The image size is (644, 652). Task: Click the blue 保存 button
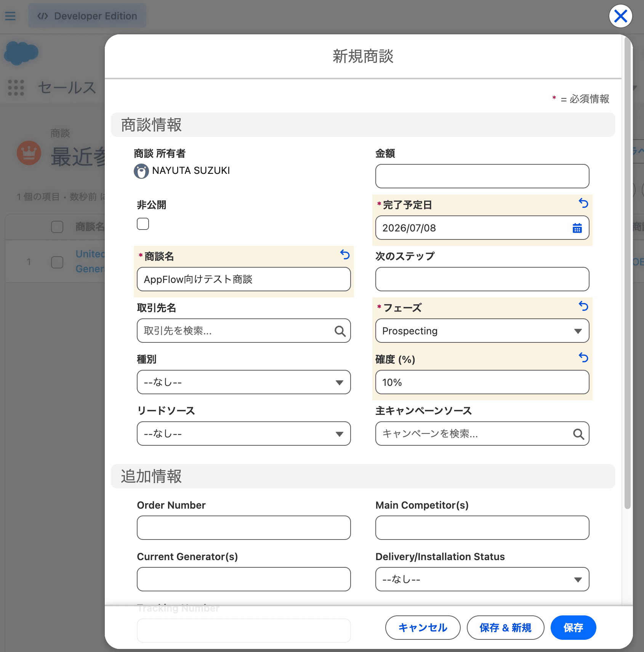click(x=573, y=628)
